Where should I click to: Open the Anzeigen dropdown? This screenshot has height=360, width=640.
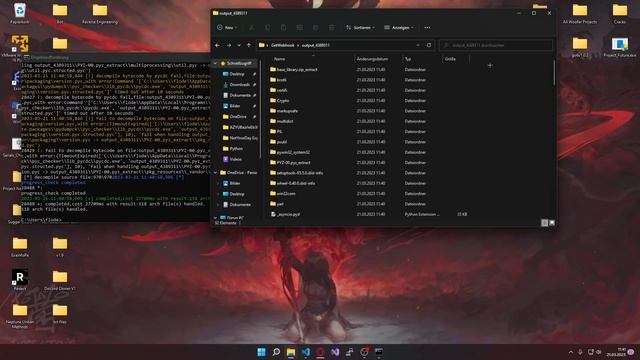tap(398, 27)
